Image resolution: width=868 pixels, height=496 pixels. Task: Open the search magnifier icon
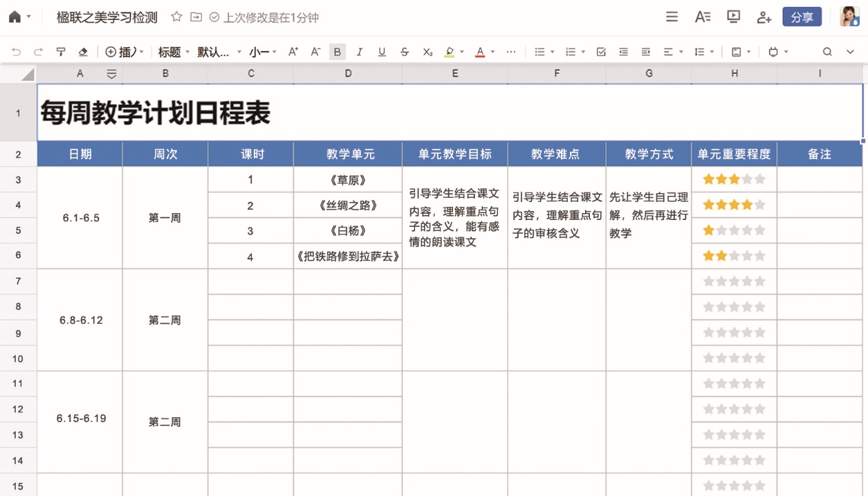tap(827, 52)
